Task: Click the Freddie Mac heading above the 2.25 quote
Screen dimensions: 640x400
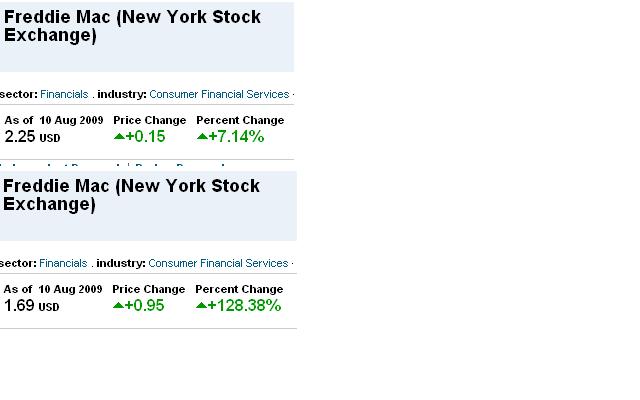Action: [x=132, y=26]
